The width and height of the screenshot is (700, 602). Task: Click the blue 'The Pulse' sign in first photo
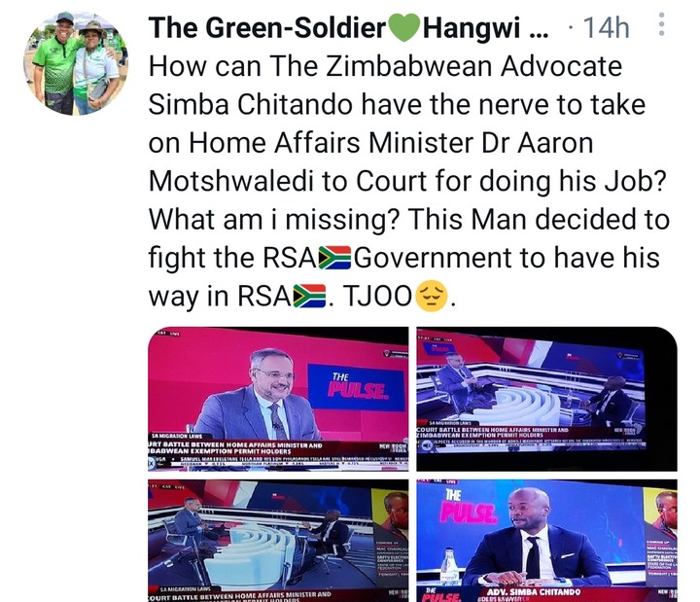[x=356, y=387]
